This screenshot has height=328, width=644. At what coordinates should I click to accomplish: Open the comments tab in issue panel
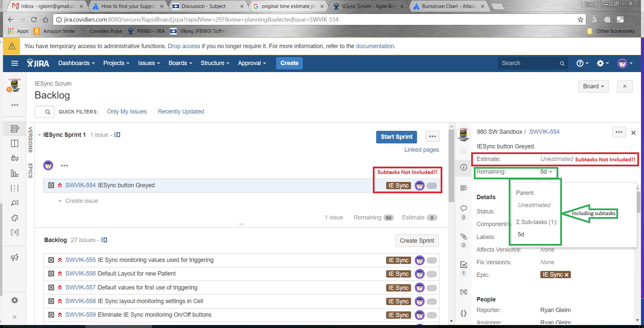pyautogui.click(x=464, y=208)
